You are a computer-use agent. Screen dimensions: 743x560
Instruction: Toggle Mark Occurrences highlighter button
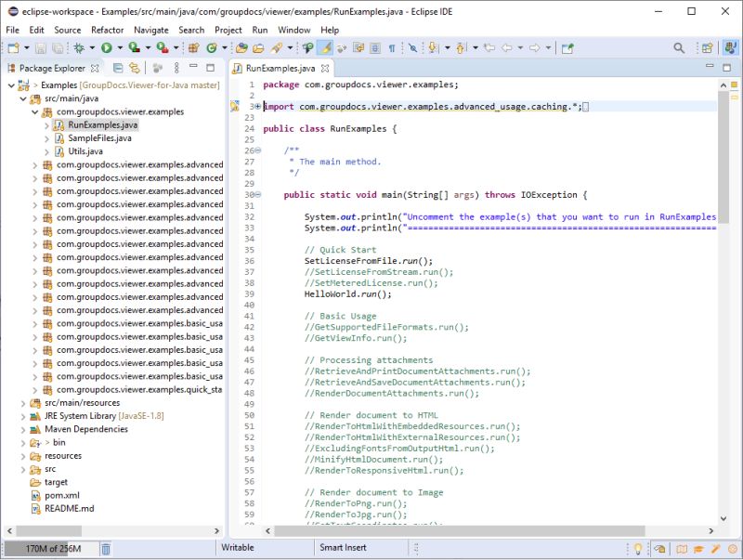(x=325, y=48)
